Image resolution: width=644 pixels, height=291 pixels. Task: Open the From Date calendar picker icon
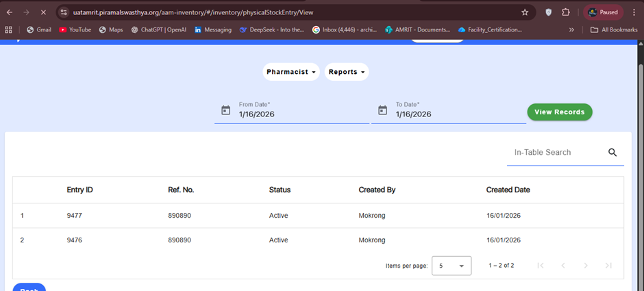pos(225,110)
